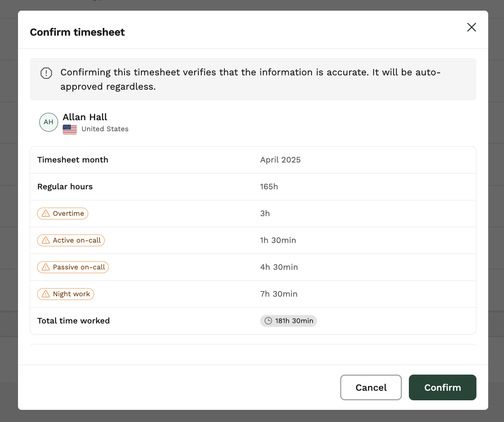Screen dimensions: 504x422
Task: Click the 3h overtime value
Action: [x=265, y=214]
